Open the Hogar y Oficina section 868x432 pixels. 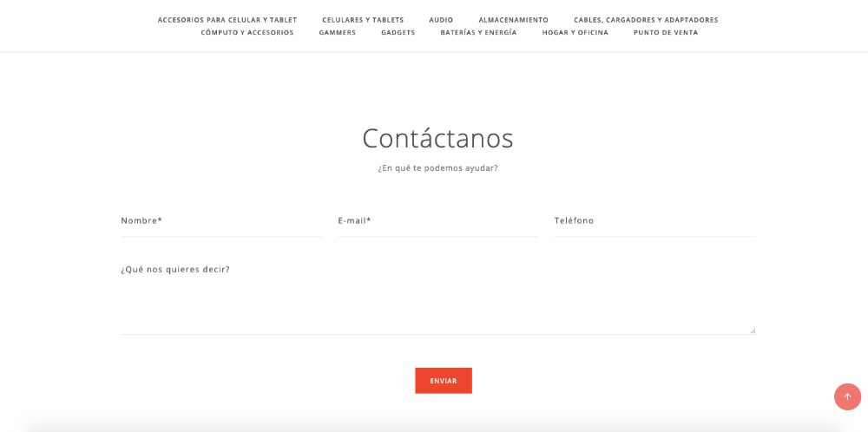[575, 33]
